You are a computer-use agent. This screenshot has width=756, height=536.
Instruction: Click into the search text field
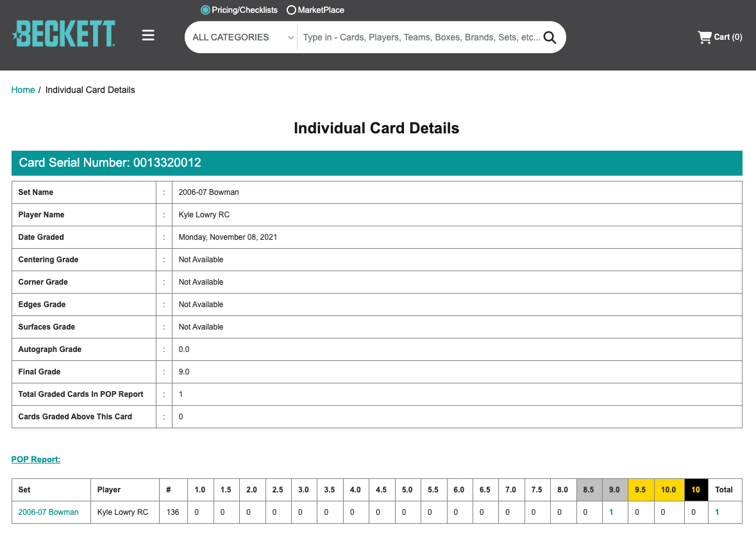420,37
